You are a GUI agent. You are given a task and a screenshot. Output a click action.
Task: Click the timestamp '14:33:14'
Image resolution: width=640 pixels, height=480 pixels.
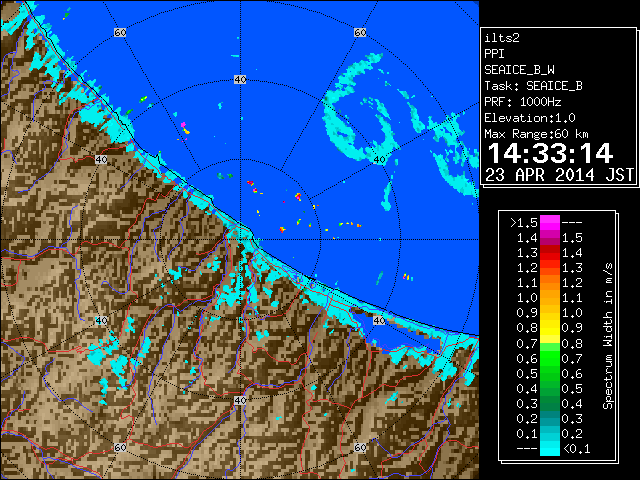click(550, 153)
